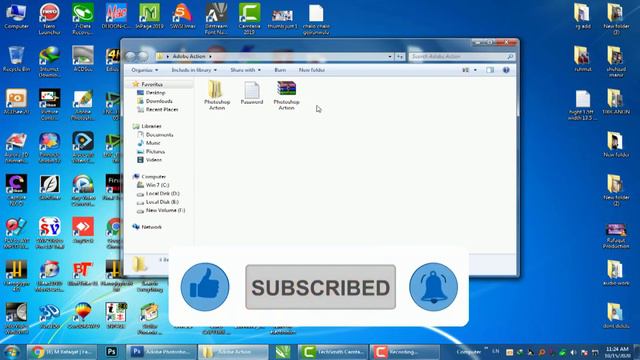Click the system tray volume icon
The width and height of the screenshot is (640, 360).
point(573,352)
